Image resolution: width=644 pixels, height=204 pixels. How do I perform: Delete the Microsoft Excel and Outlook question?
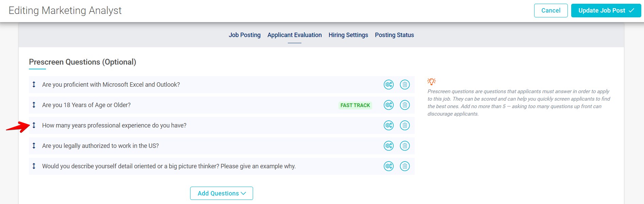tap(404, 85)
